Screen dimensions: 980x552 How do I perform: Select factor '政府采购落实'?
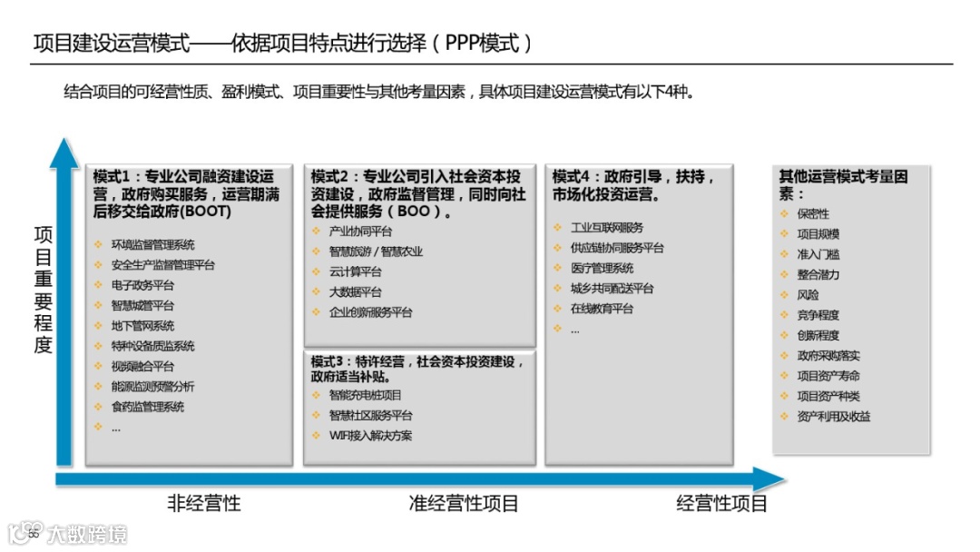pos(828,356)
